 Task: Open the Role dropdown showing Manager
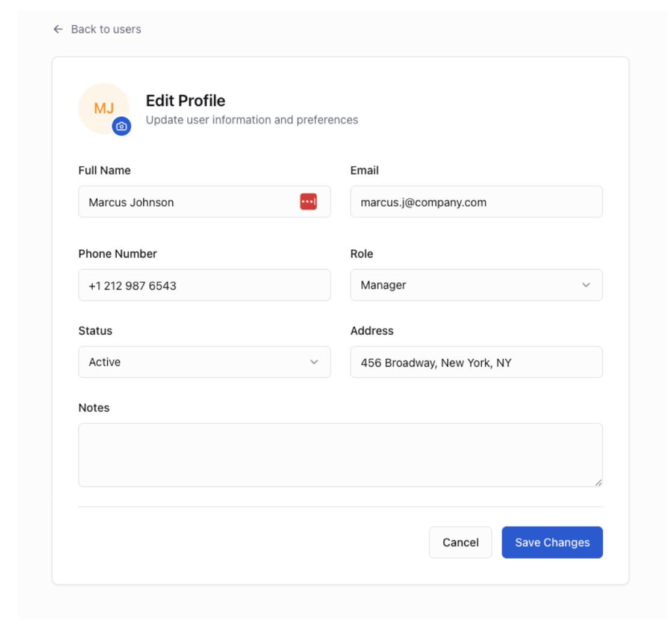click(x=476, y=285)
